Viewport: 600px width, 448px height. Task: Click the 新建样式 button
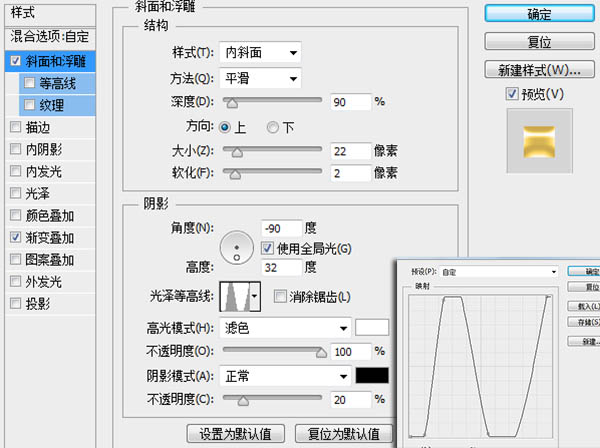[540, 70]
